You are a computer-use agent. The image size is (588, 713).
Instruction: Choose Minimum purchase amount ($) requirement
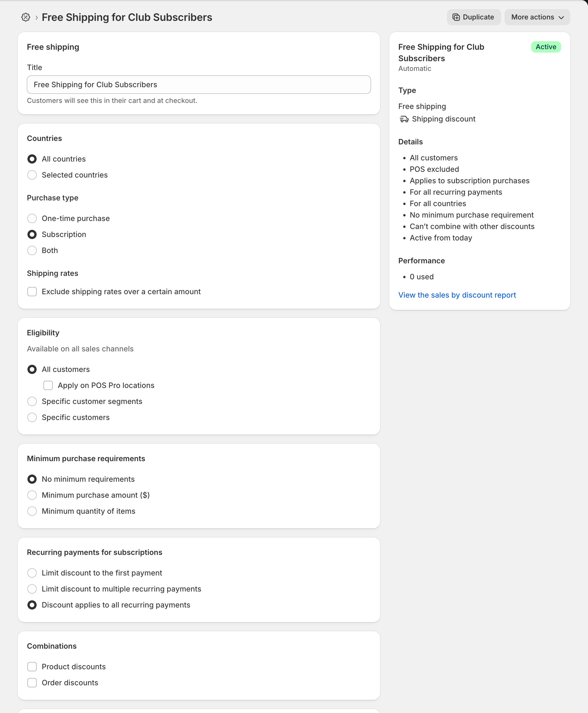(x=32, y=495)
